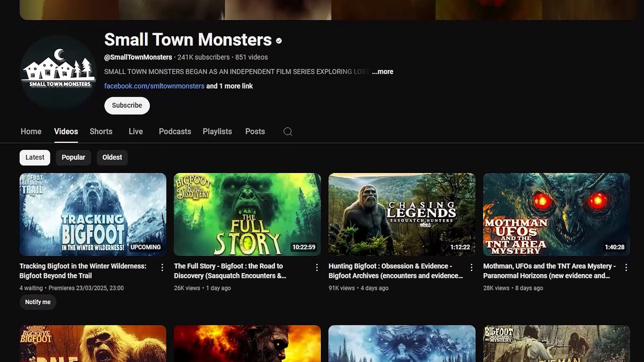Open options menu for Mothman, UFOs video
The height and width of the screenshot is (362, 644).
(626, 267)
